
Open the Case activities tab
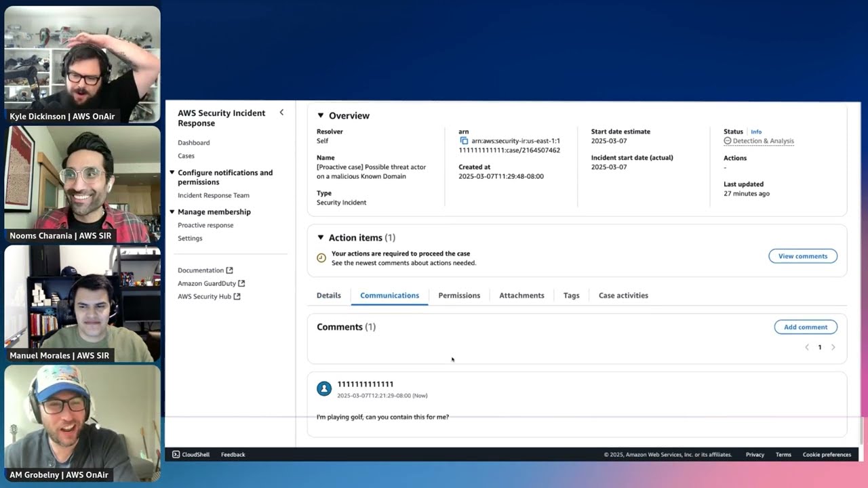[623, 296]
